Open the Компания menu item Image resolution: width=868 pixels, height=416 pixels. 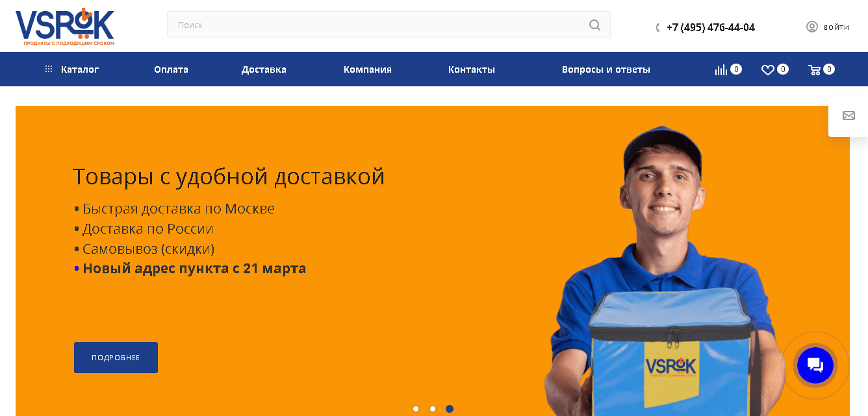coord(368,69)
